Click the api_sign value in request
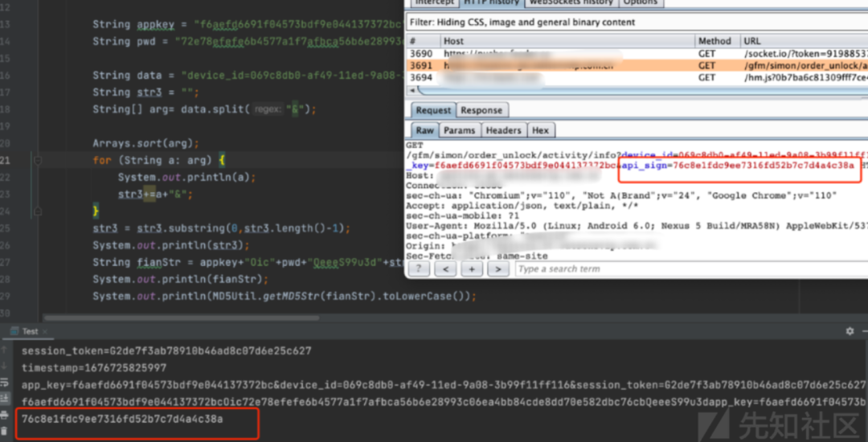Image resolution: width=868 pixels, height=442 pixels. [763, 166]
